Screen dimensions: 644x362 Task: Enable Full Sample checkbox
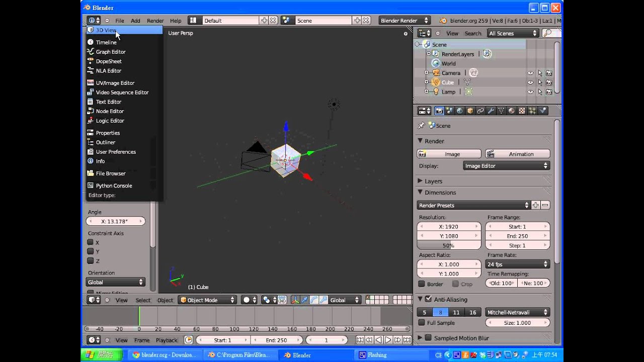[422, 323]
